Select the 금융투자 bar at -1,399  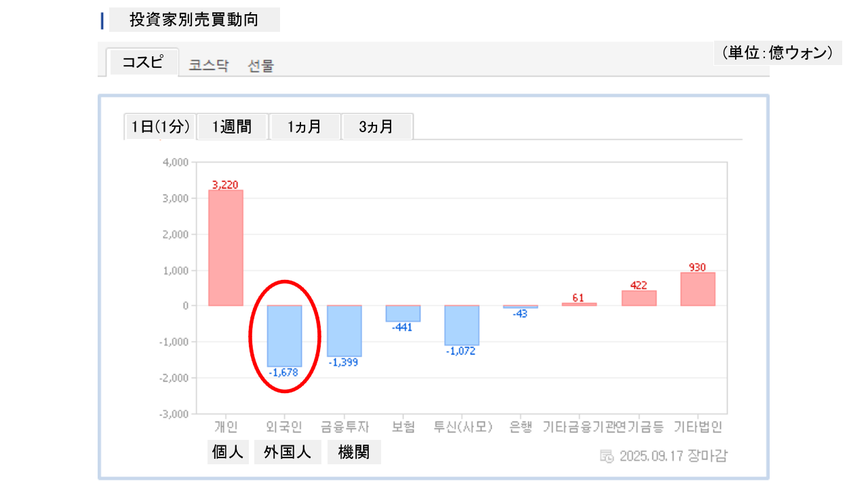[344, 331]
